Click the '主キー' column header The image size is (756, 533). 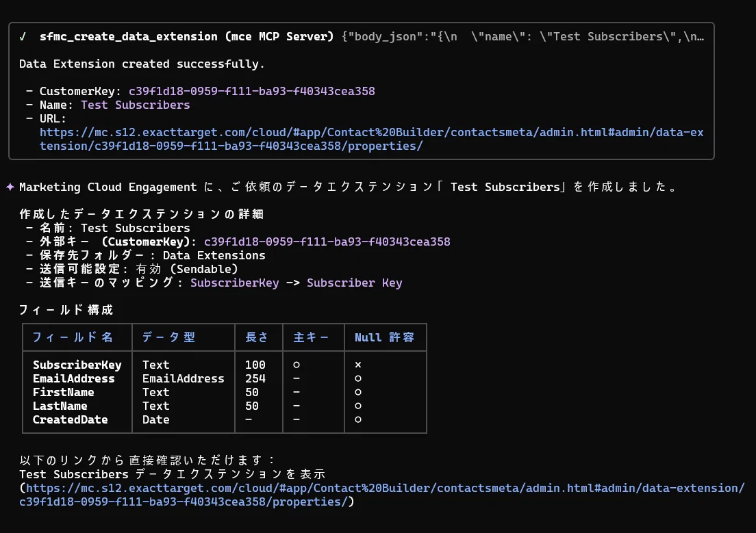click(x=311, y=337)
